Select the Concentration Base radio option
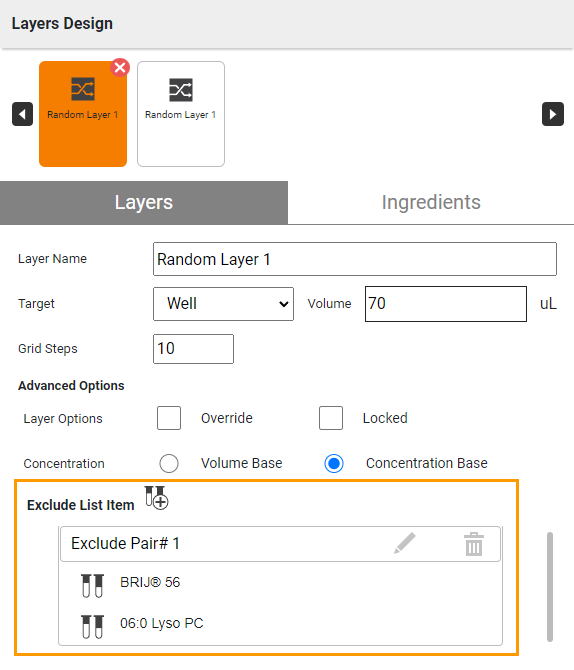This screenshot has width=574, height=670. pos(334,464)
